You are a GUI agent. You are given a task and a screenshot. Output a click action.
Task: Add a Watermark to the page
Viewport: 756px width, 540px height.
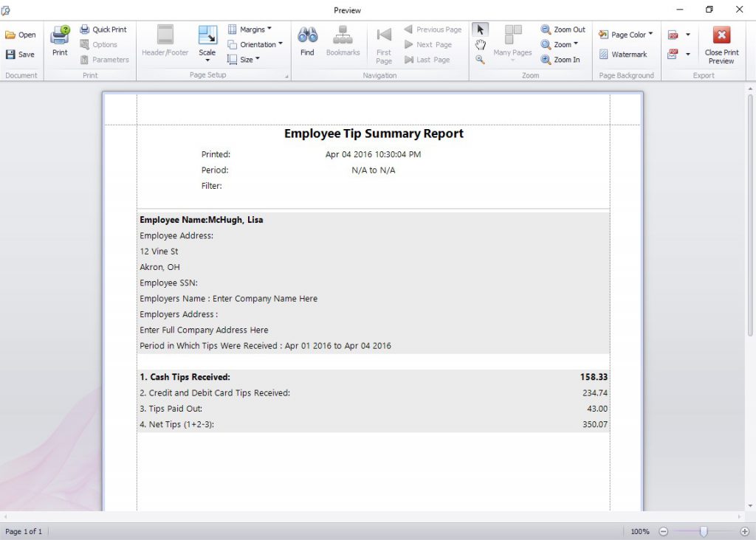click(x=625, y=54)
